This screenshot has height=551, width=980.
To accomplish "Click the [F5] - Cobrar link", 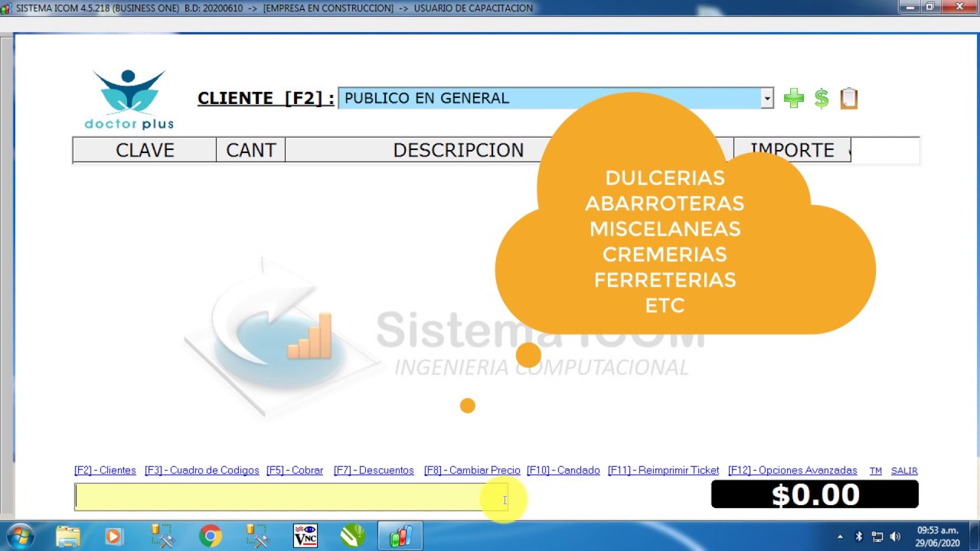I will (295, 471).
